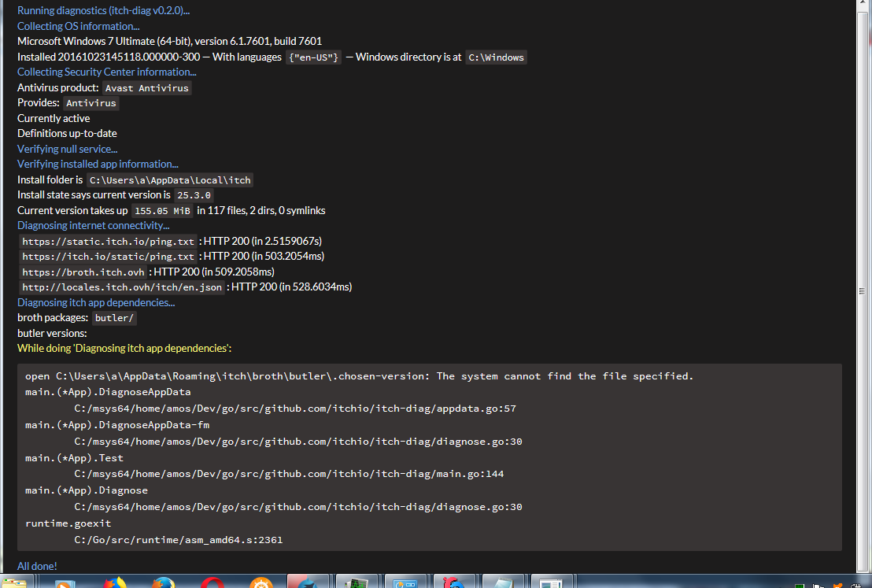Click the https://static.itch.io/ping.txt URL
Image resolution: width=872 pixels, height=588 pixels.
click(108, 242)
